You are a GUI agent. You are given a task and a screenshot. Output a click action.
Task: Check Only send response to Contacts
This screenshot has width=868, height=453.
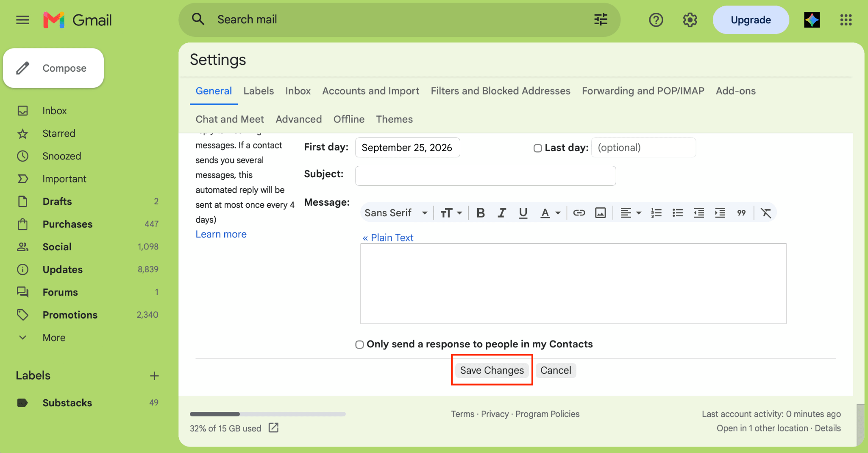pos(359,344)
